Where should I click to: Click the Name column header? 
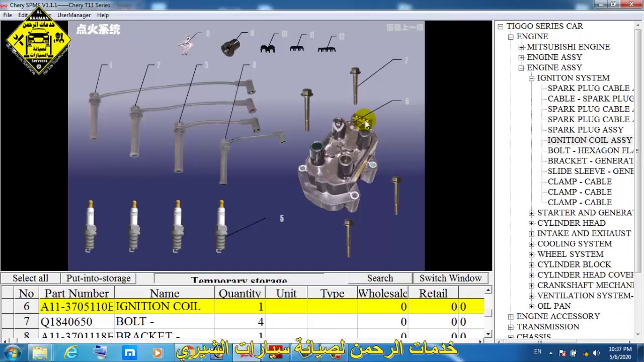click(165, 293)
